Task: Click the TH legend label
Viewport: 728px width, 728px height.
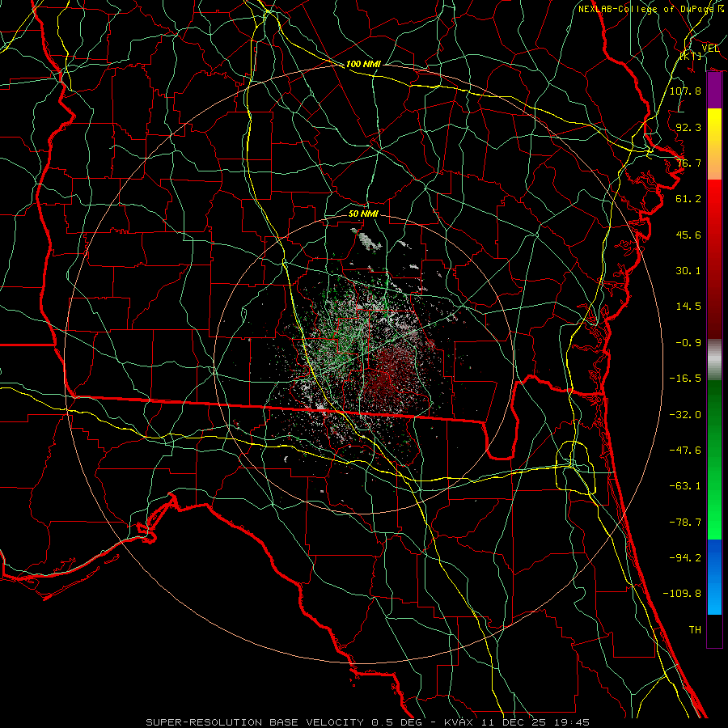Action: pos(695,630)
